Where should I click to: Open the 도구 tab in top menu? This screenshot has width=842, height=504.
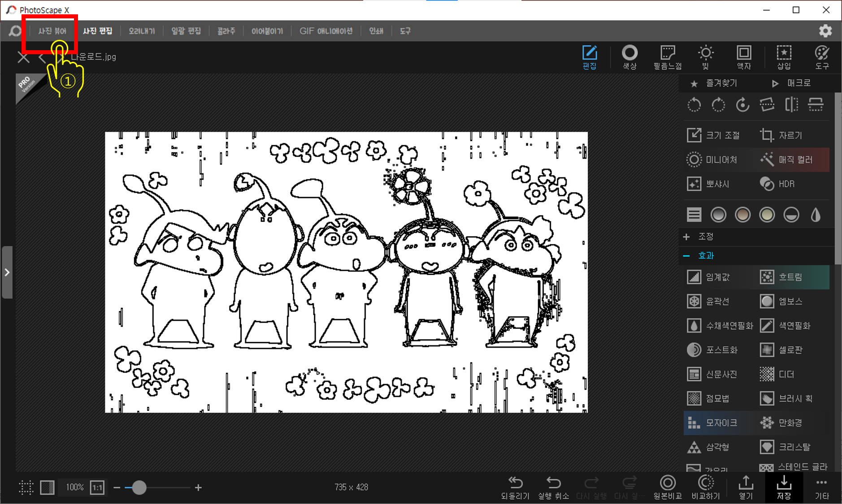405,31
